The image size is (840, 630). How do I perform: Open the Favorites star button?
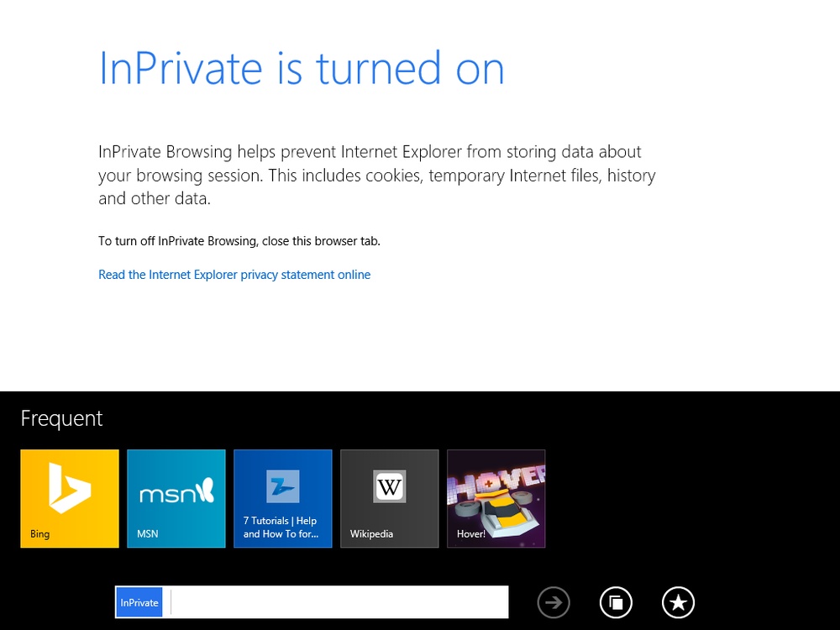click(678, 602)
